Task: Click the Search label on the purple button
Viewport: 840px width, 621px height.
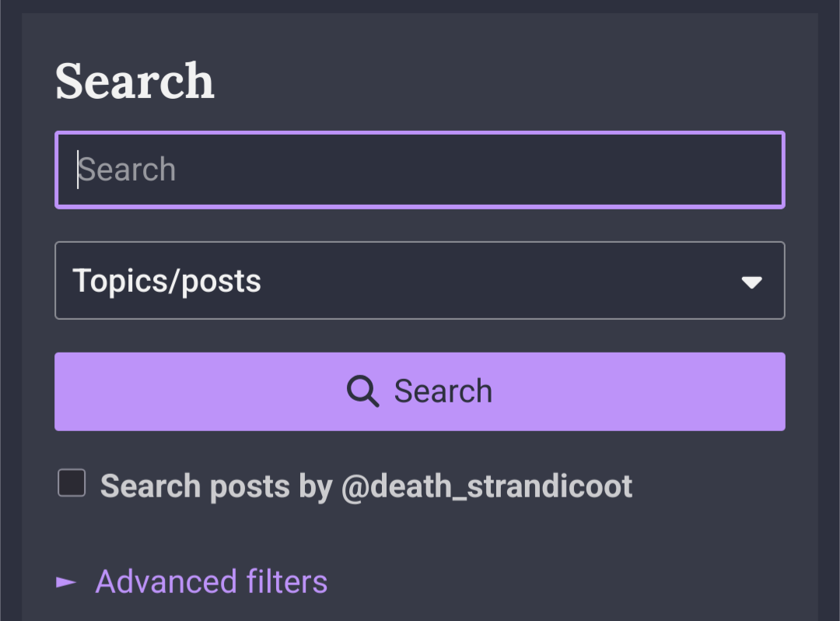Action: coord(443,391)
